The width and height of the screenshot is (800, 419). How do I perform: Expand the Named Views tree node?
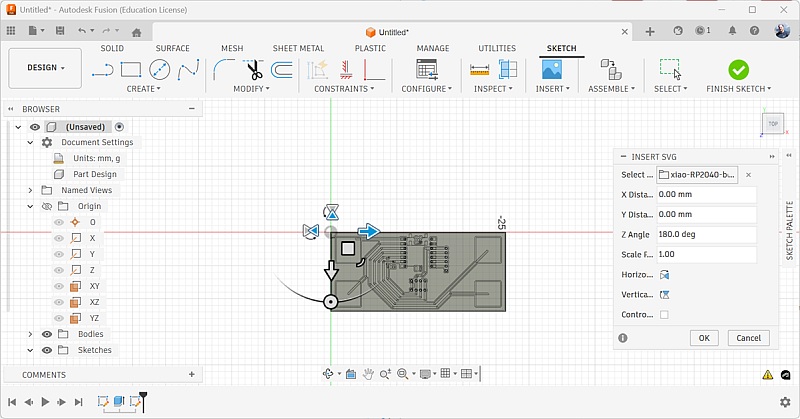pyautogui.click(x=30, y=190)
